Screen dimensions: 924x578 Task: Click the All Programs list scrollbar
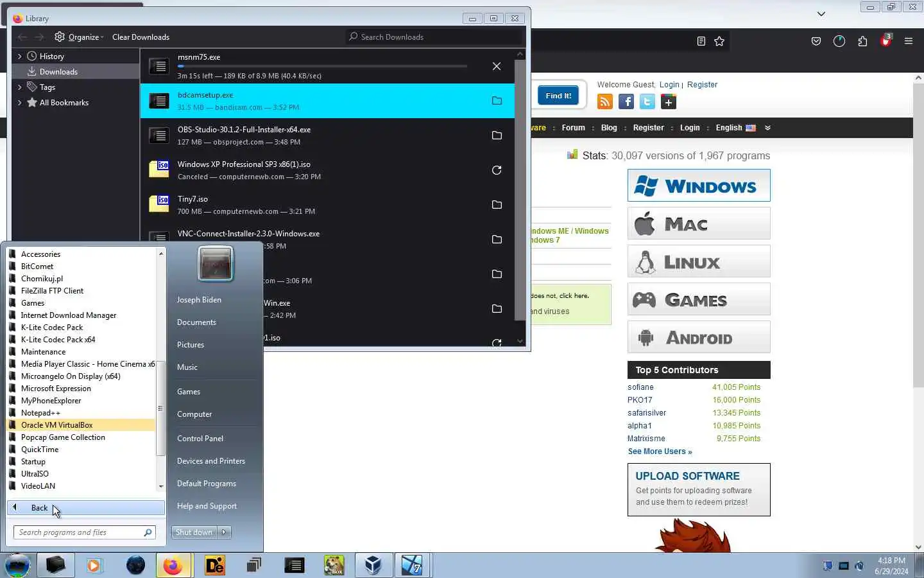(160, 407)
